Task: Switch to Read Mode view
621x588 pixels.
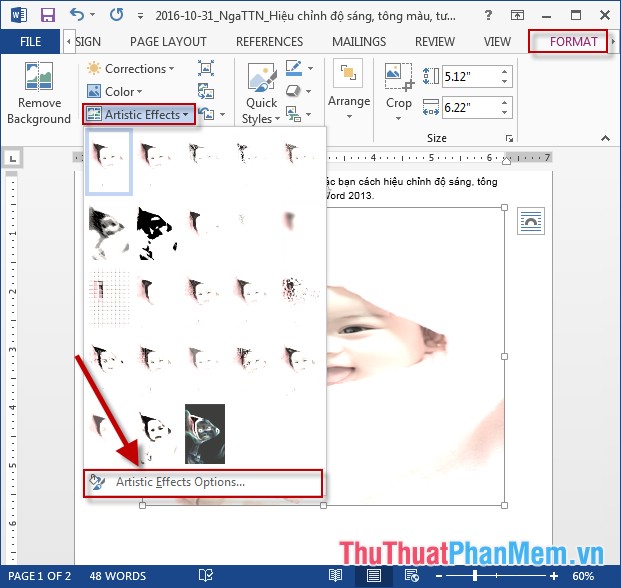Action: (335, 576)
